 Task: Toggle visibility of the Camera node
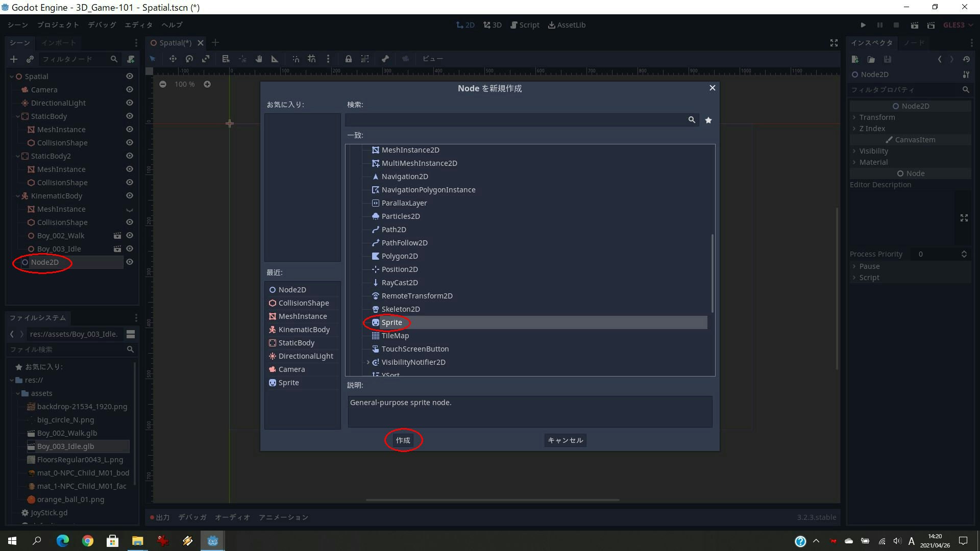pos(130,89)
